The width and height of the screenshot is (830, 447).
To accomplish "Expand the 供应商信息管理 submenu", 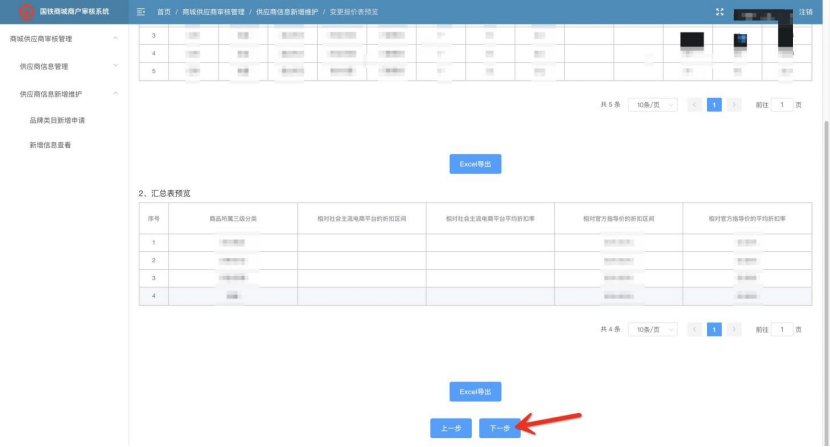I will 115,66.
